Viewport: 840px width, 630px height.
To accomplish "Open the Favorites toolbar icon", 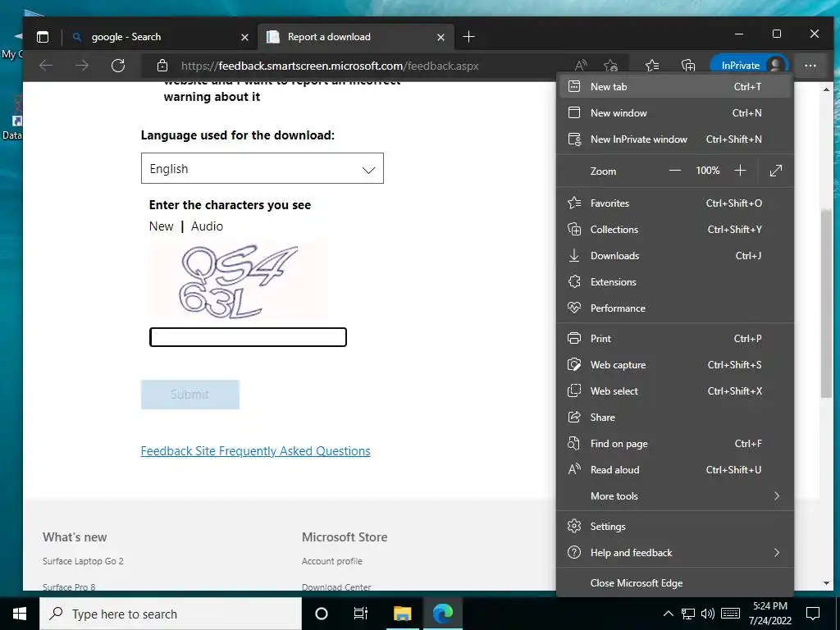I will click(x=652, y=66).
